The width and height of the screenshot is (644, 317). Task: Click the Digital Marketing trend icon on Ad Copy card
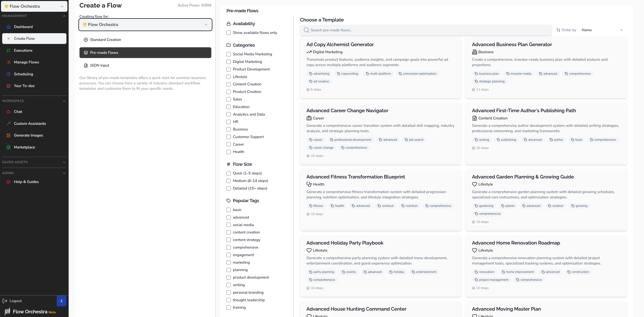pyautogui.click(x=309, y=52)
